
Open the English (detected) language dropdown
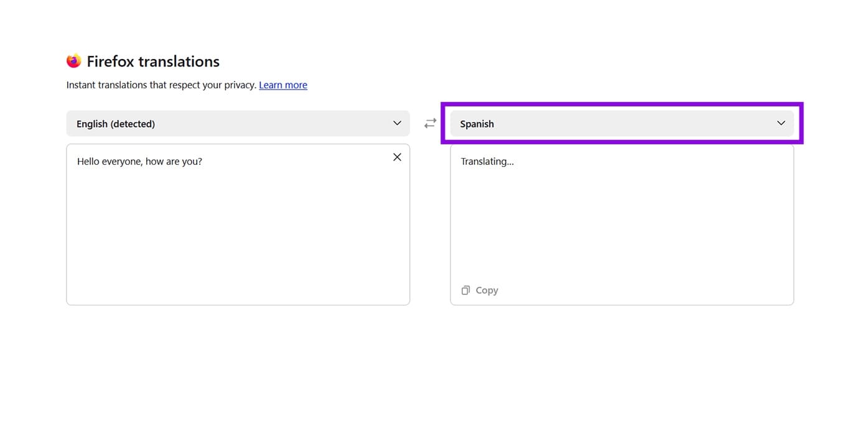click(238, 123)
